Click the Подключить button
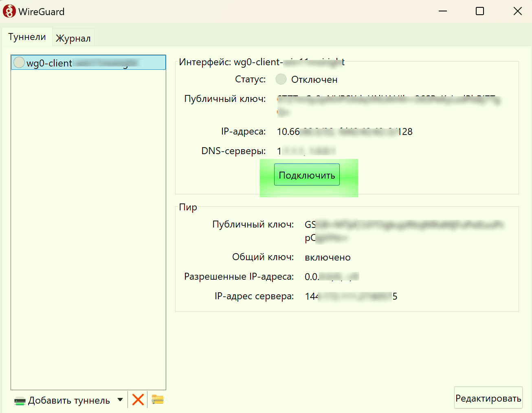532x413 pixels. (x=307, y=175)
